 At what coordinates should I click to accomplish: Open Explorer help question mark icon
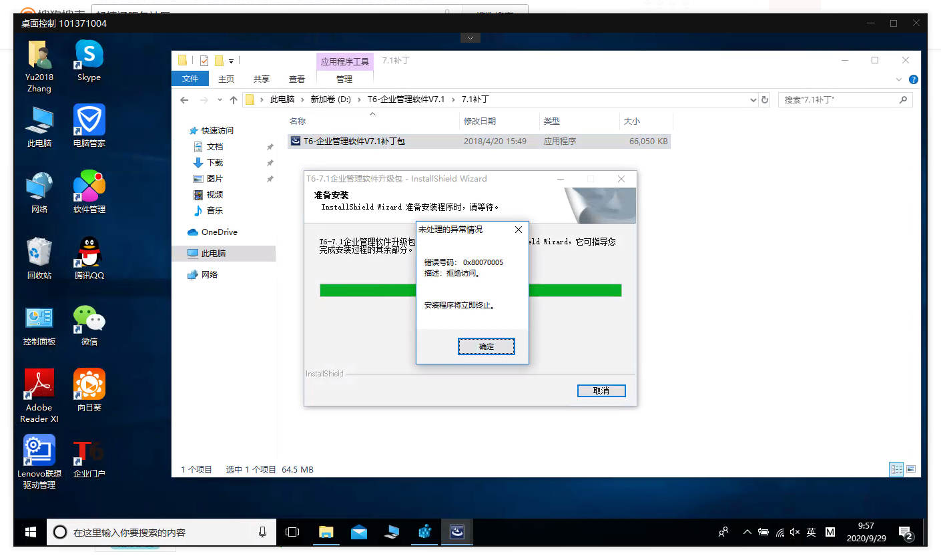click(914, 79)
